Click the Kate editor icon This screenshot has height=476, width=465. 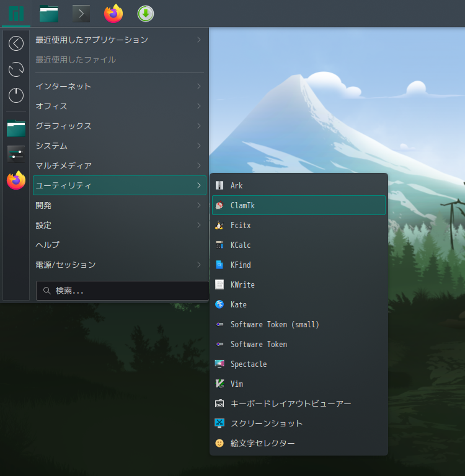pyautogui.click(x=219, y=304)
